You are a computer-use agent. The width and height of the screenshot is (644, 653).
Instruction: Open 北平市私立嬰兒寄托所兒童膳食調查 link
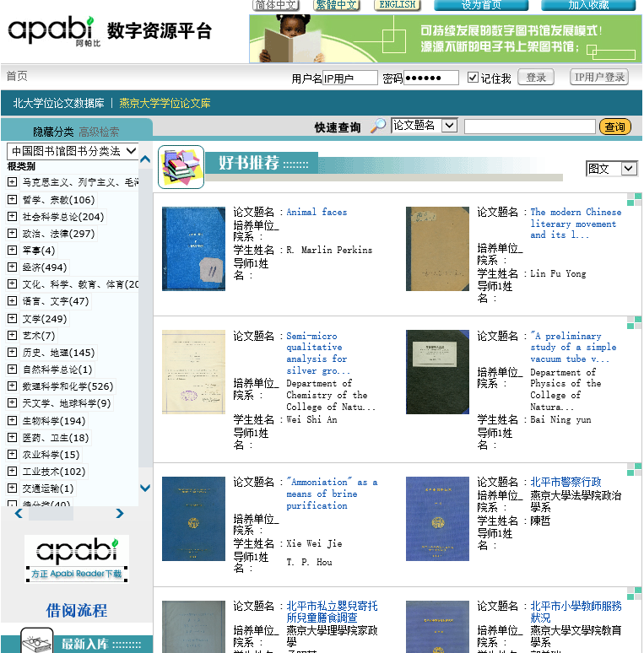coord(332,612)
